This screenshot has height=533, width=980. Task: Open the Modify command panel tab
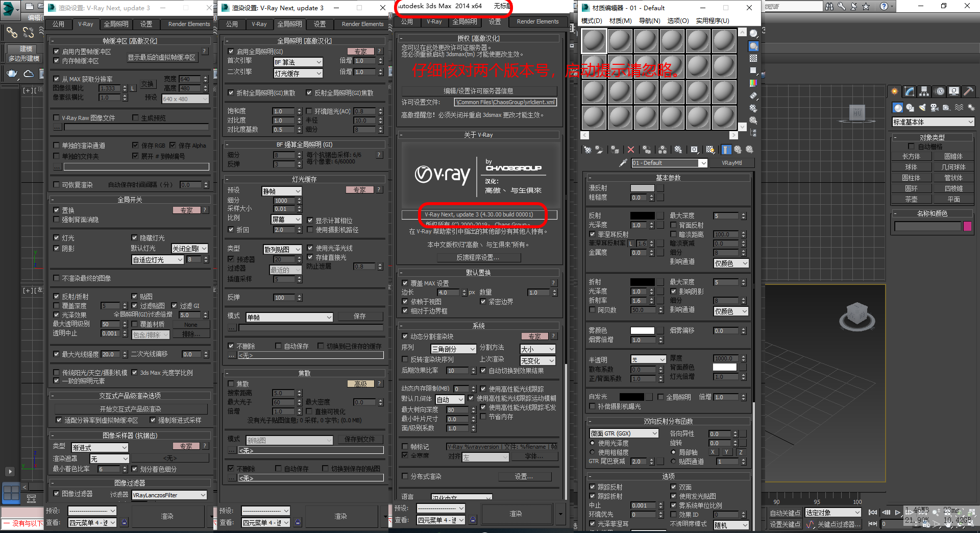pos(910,91)
